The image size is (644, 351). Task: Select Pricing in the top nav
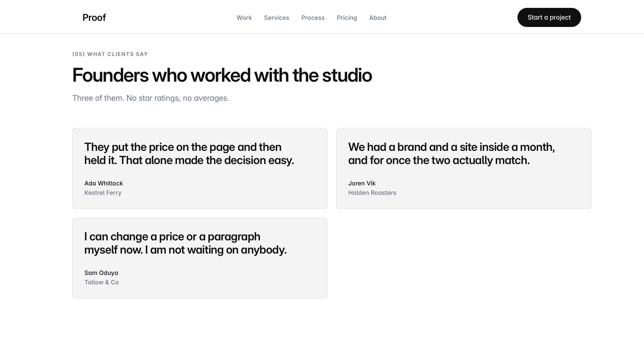347,18
